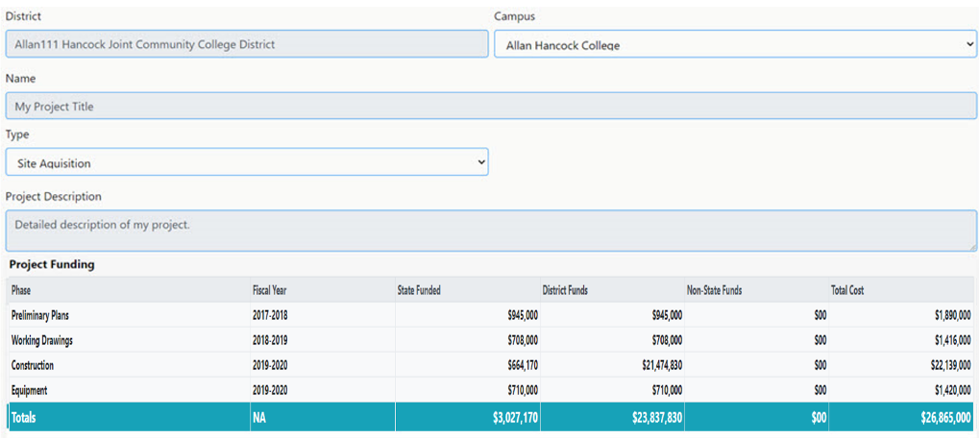This screenshot has height=438, width=980.
Task: Click the Name field with My Project Title
Action: tap(491, 107)
